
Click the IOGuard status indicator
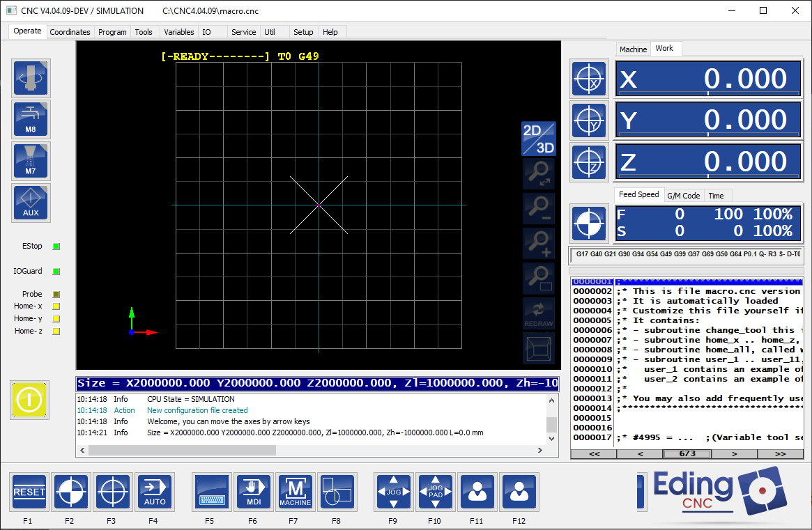[x=56, y=271]
